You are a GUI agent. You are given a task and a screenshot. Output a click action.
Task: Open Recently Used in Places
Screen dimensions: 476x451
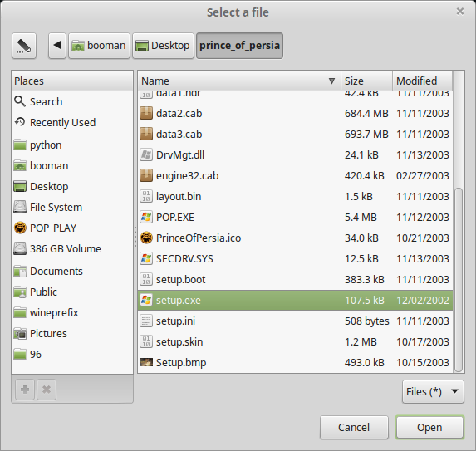click(72, 122)
